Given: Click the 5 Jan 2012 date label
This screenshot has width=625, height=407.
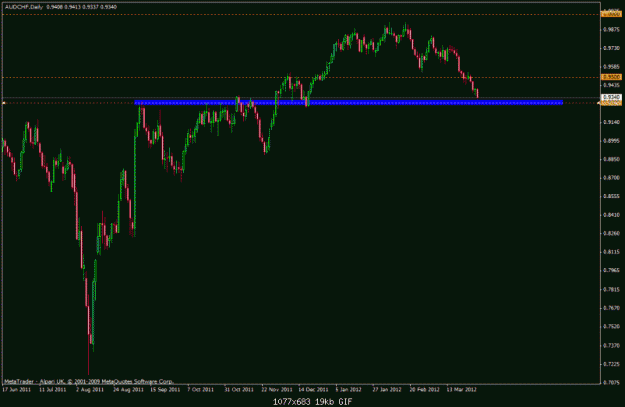Looking at the screenshot, I should (x=348, y=389).
